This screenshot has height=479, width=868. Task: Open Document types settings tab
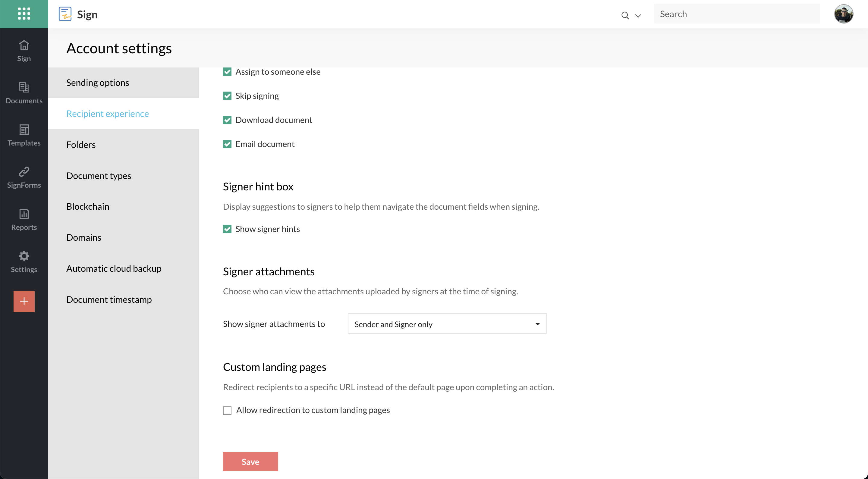[x=99, y=176]
